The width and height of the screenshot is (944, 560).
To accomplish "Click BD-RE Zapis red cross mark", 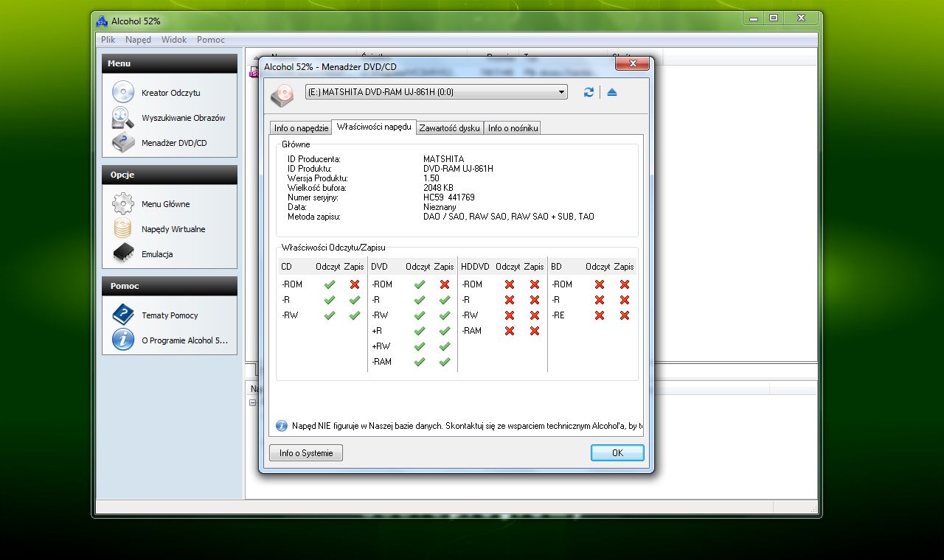I will [x=625, y=315].
